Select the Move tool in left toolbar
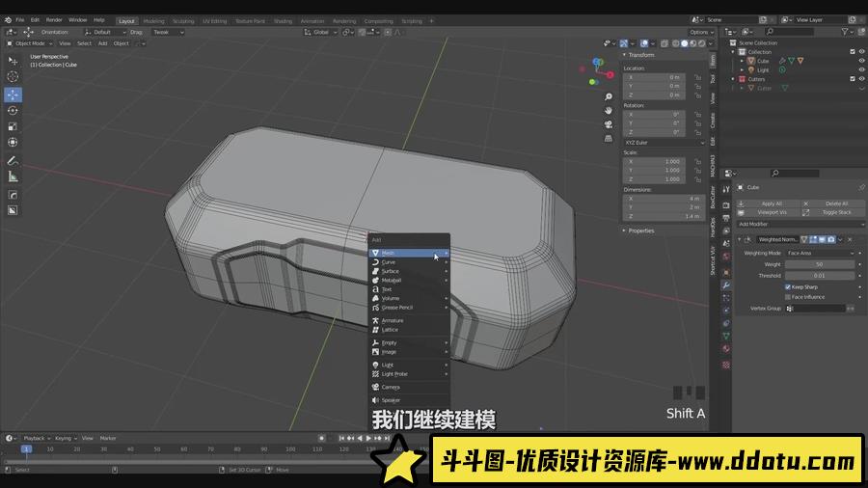 [x=13, y=95]
